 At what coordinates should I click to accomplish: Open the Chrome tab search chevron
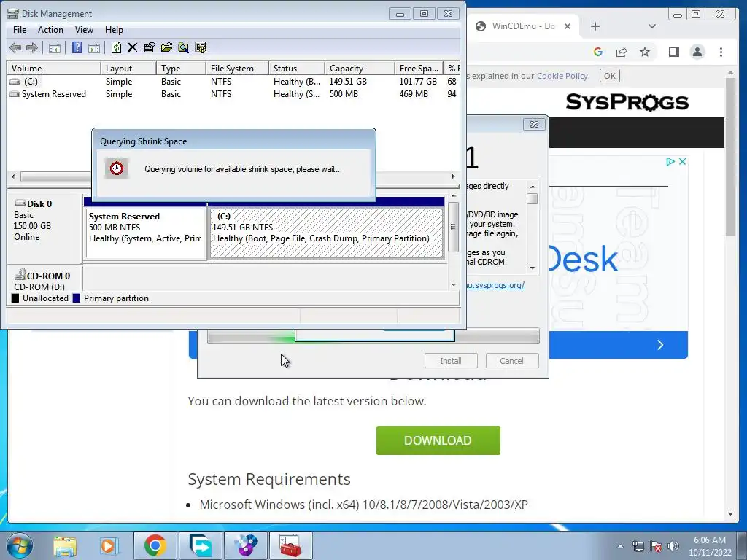651,26
